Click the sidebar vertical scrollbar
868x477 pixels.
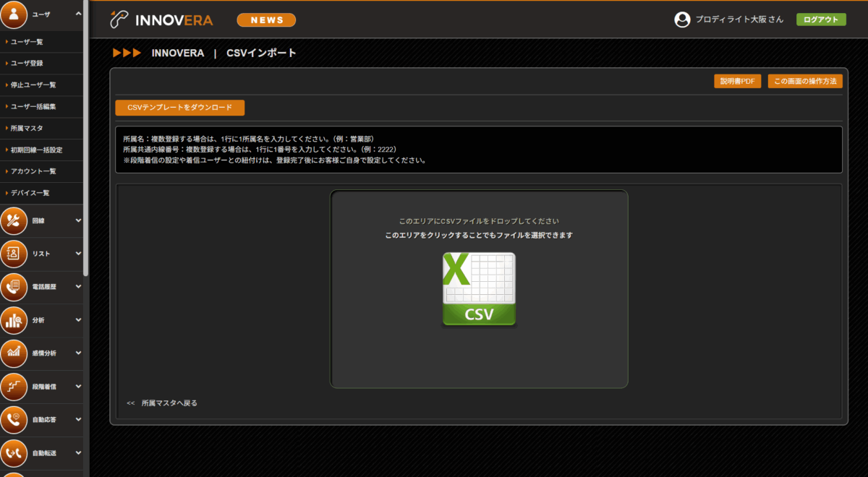click(86, 145)
